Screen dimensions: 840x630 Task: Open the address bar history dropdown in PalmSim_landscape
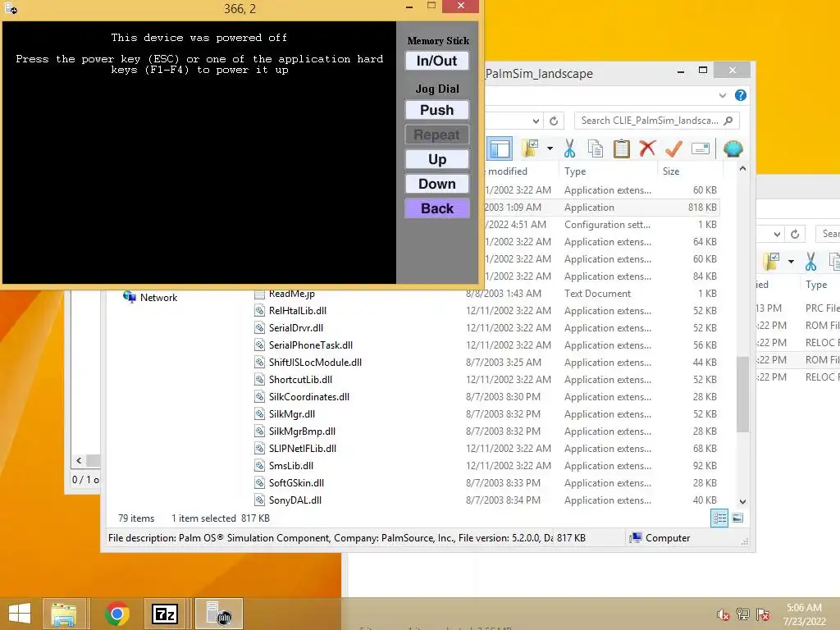tap(536, 121)
